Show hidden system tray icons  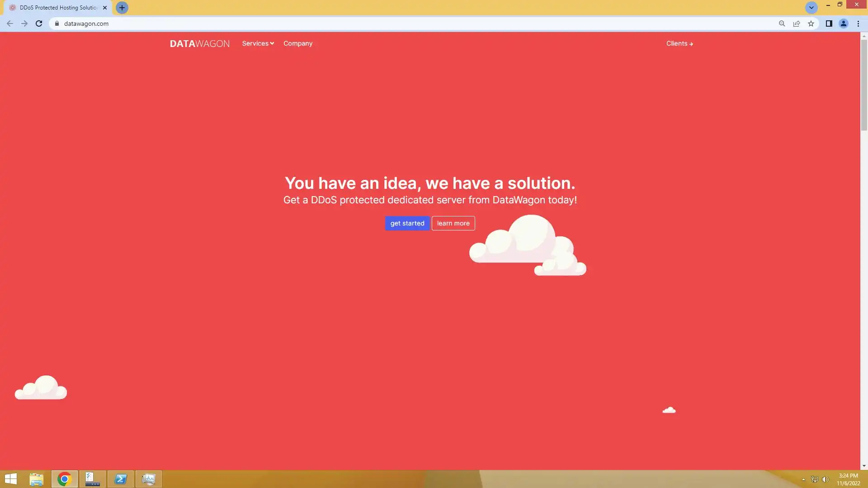point(803,479)
